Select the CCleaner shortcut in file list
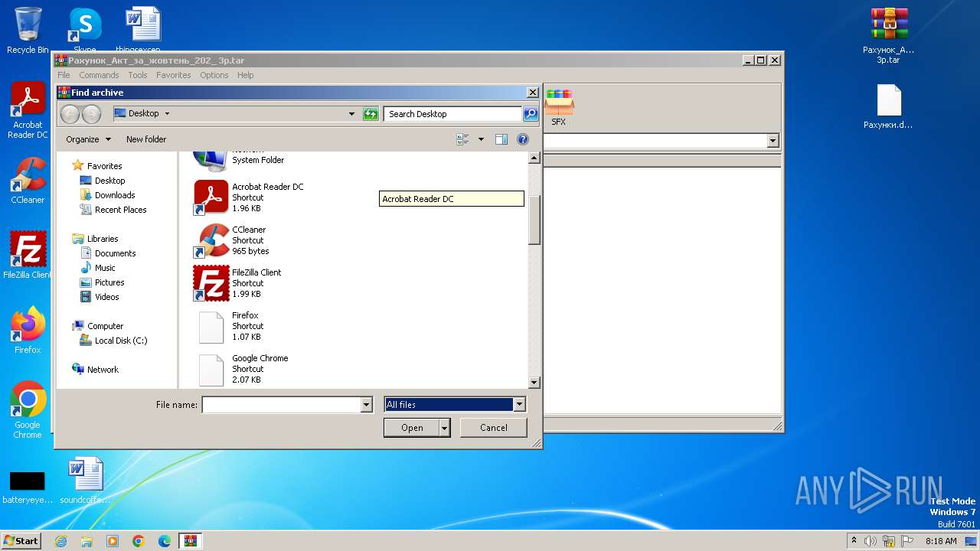The height and width of the screenshot is (551, 980). [231, 240]
